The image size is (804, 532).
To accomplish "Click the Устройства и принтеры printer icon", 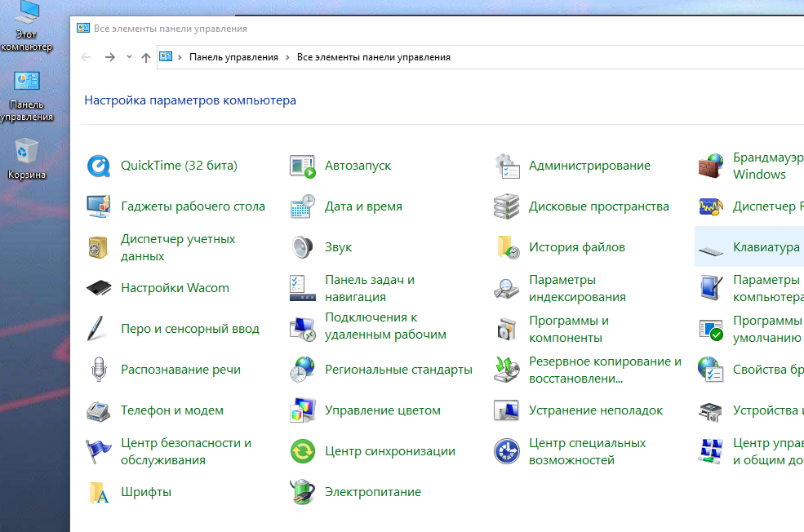I will coord(711,410).
